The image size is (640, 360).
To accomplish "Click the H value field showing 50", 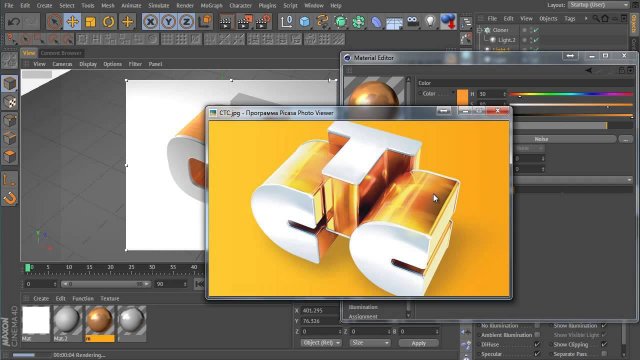I will 491,94.
